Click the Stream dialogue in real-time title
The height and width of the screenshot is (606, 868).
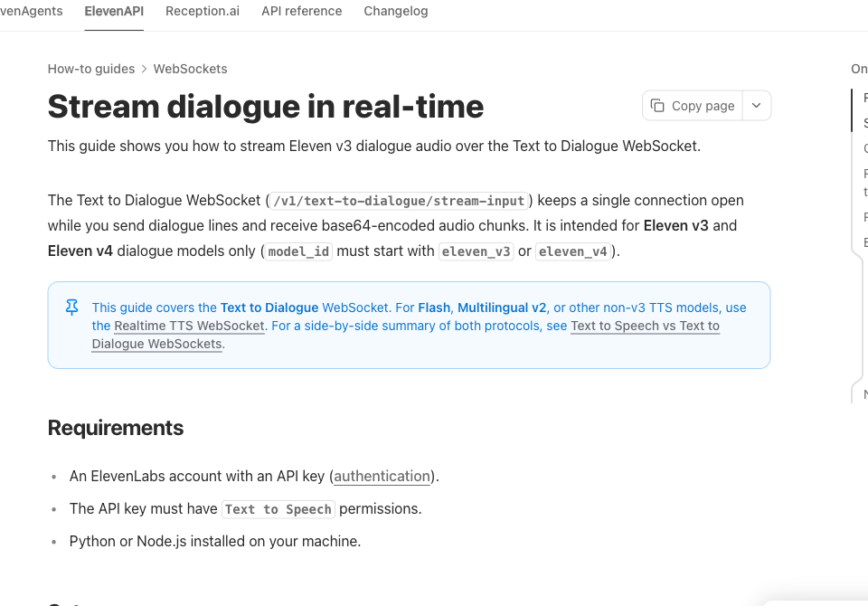click(266, 107)
